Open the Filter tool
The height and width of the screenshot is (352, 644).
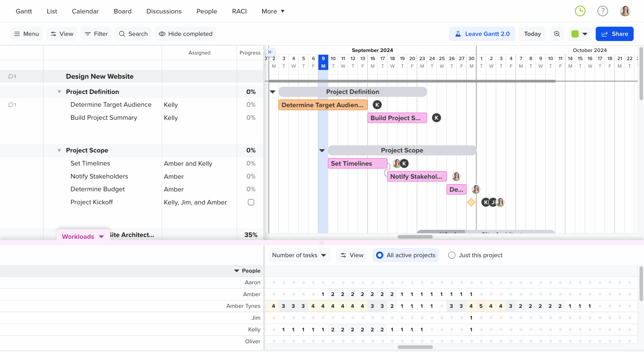tap(96, 34)
